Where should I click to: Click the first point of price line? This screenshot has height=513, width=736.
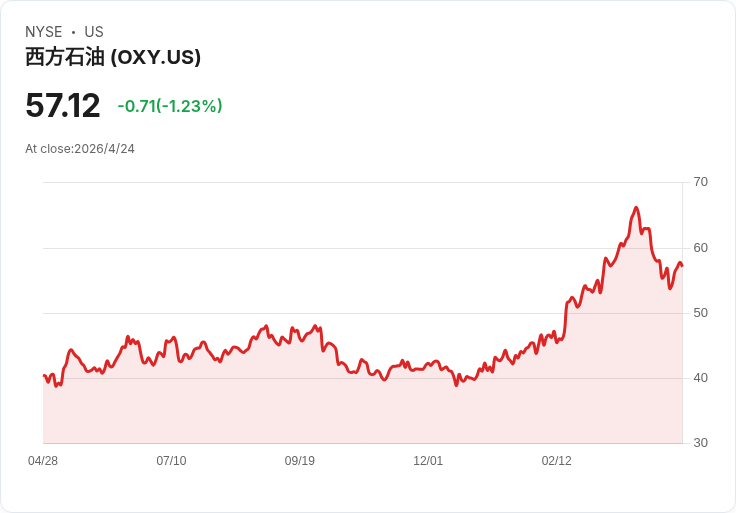tap(44, 375)
